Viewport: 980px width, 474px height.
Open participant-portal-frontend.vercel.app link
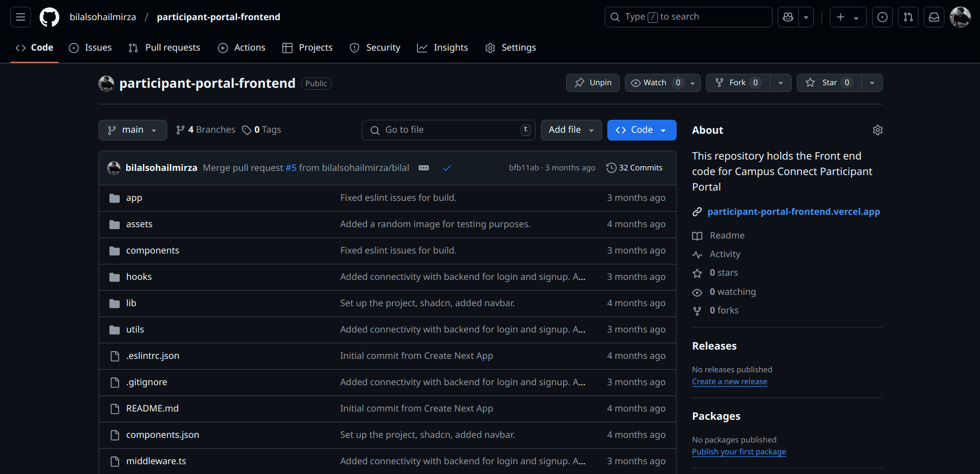(793, 212)
